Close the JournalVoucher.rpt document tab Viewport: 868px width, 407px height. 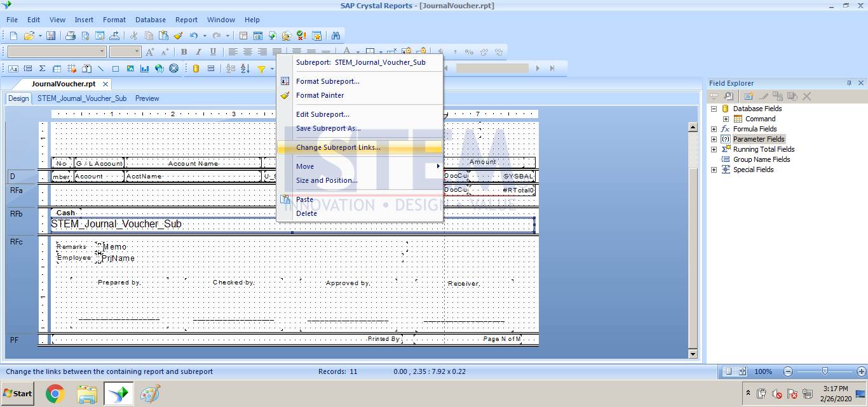coord(105,84)
